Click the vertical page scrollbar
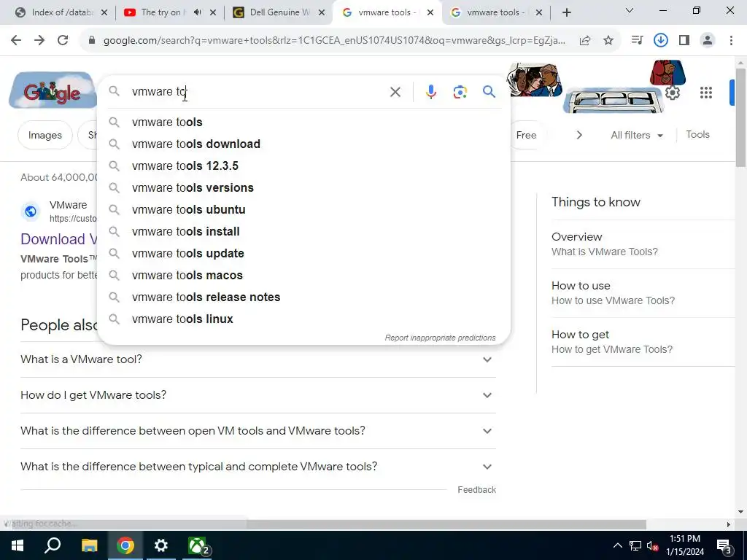Image resolution: width=747 pixels, height=560 pixels. pyautogui.click(x=740, y=118)
